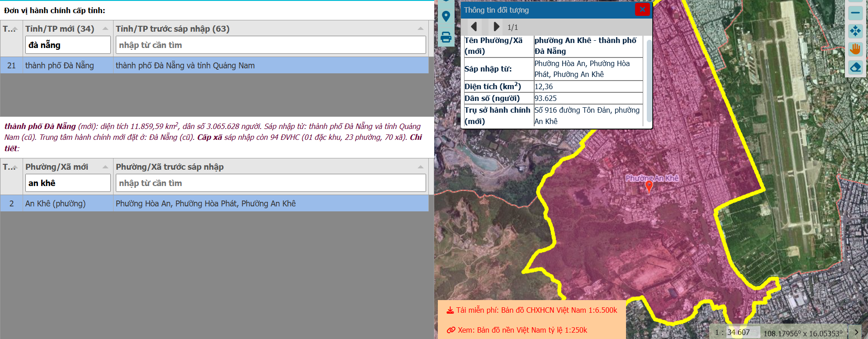Activate the orange hand pan tool
868x339 pixels.
click(x=855, y=49)
